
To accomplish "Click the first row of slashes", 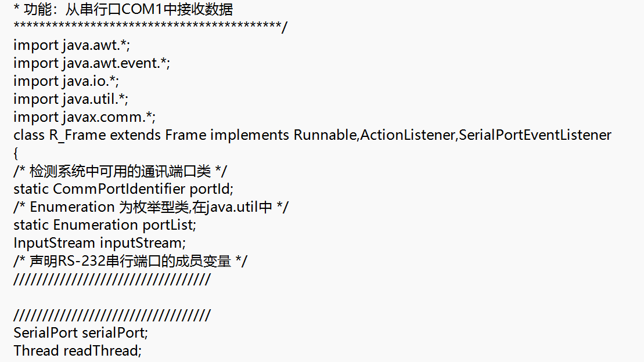I will click(x=111, y=280).
